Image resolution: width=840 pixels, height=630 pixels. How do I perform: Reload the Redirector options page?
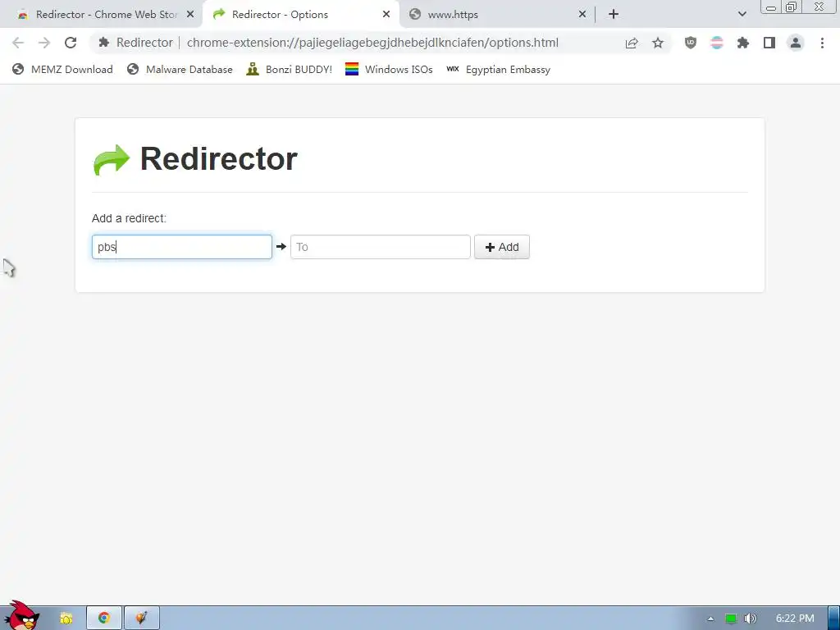point(71,43)
